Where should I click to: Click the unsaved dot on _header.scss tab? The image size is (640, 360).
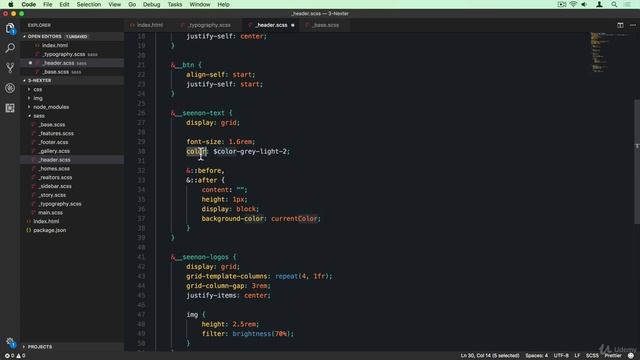tap(293, 25)
